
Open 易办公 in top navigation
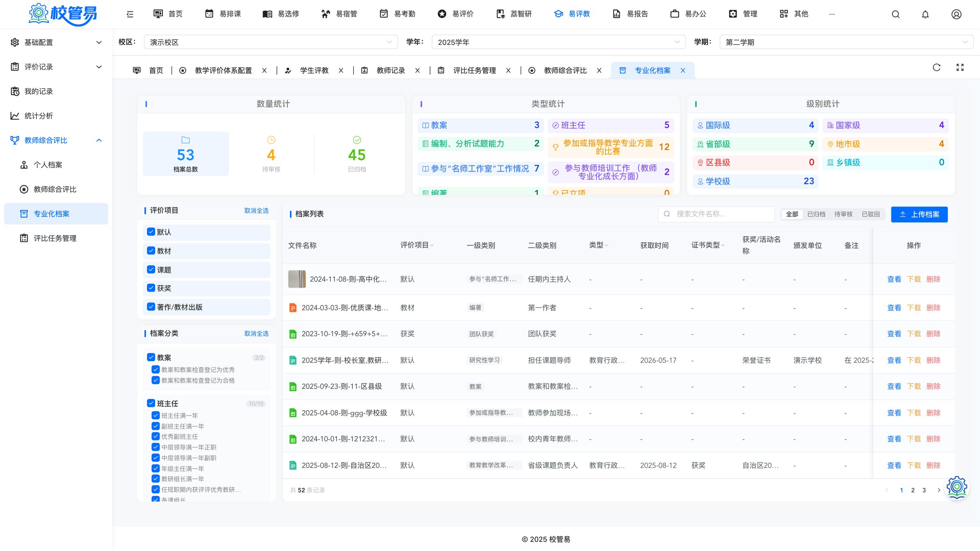click(x=688, y=14)
